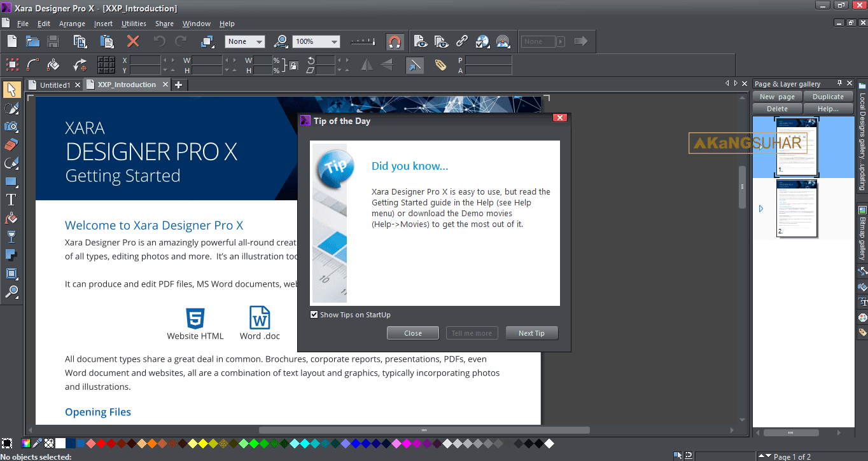Image resolution: width=868 pixels, height=461 pixels.
Task: Click the Delete page button
Action: [x=777, y=109]
